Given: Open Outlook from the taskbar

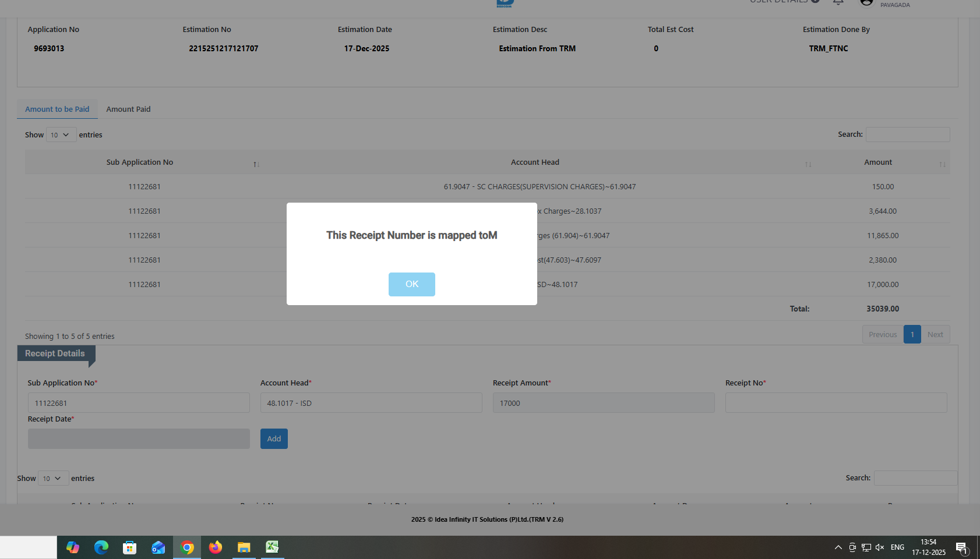Looking at the screenshot, I should pyautogui.click(x=158, y=547).
